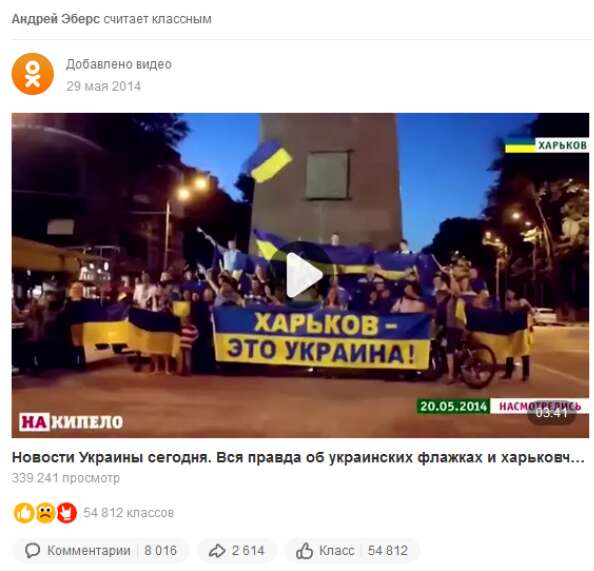This screenshot has height=571, width=594.
Task: Click the red rock-hand reaction emoji
Action: point(67,513)
